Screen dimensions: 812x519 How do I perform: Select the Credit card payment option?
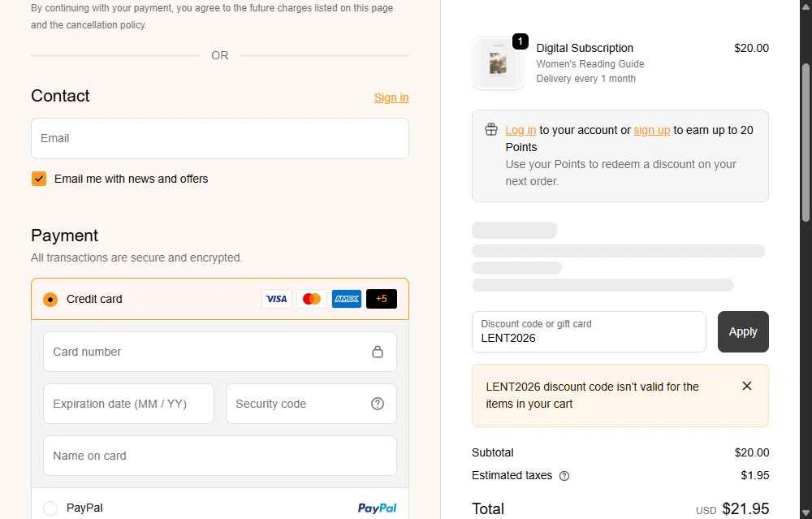[50, 300]
